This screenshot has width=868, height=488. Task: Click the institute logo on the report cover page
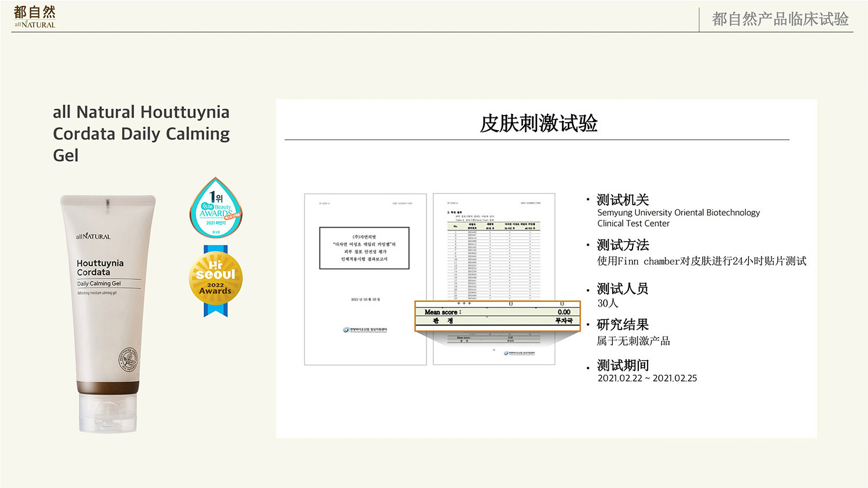365,330
